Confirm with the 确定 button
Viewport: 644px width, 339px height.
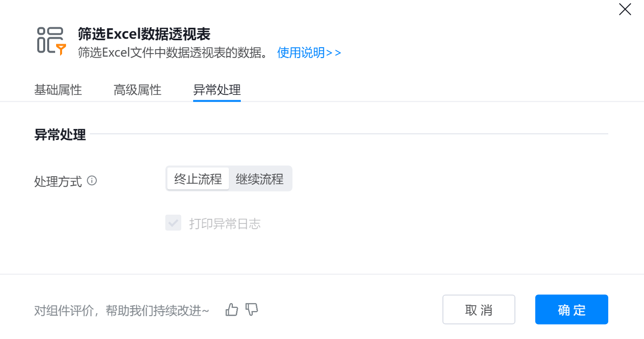(x=572, y=310)
